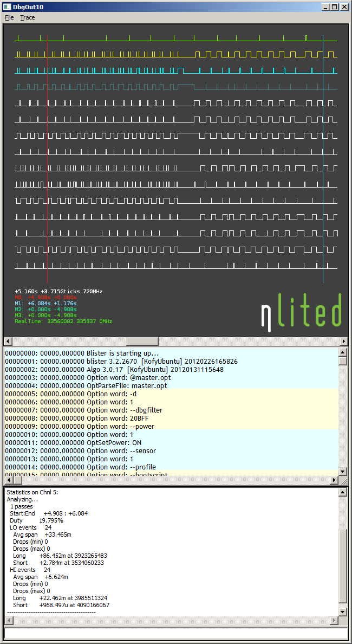This screenshot has height=644, width=352.
Task: Open the Trace menu
Action: pyautogui.click(x=27, y=17)
